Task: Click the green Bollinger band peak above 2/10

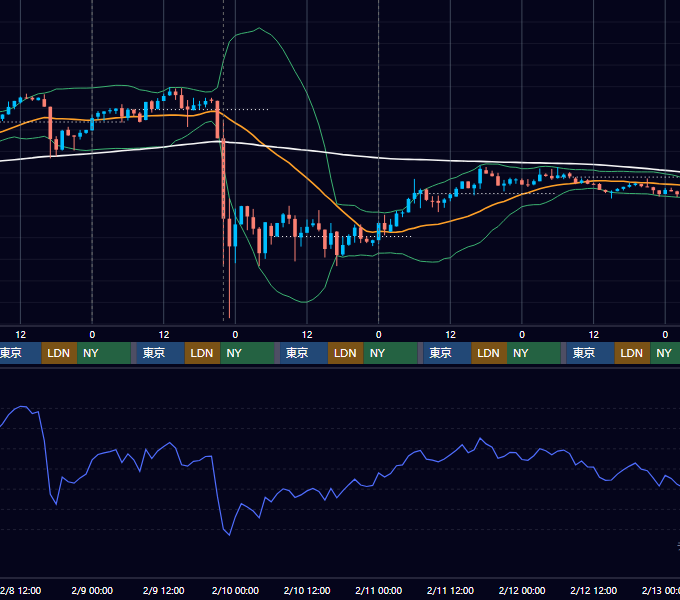Action: [x=259, y=29]
